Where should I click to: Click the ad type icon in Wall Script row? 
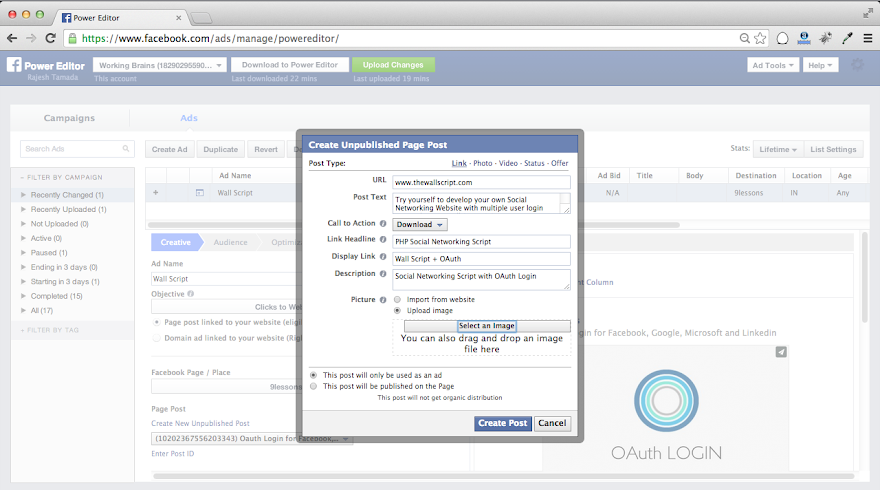point(200,193)
